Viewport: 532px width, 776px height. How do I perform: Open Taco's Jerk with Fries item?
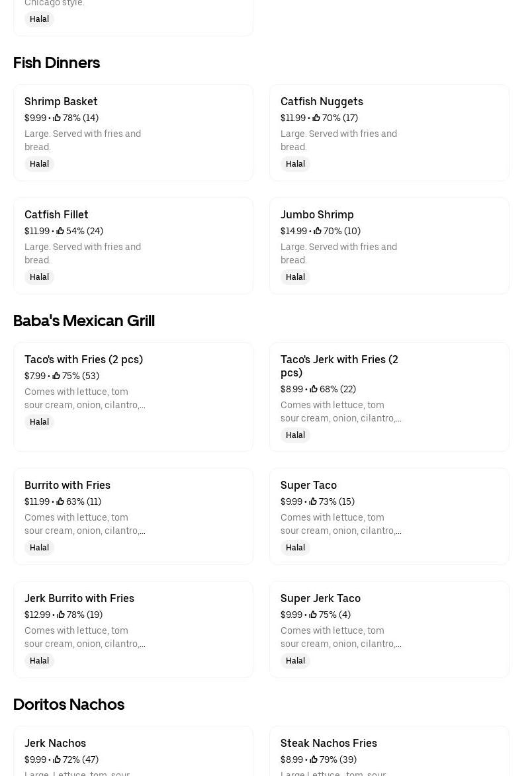click(x=339, y=366)
